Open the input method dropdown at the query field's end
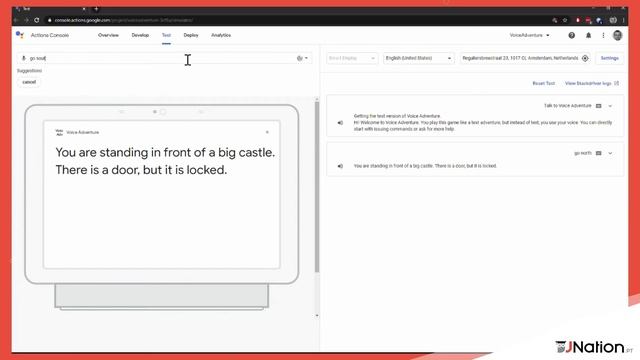Screen dimensions: 640x360 point(302,58)
